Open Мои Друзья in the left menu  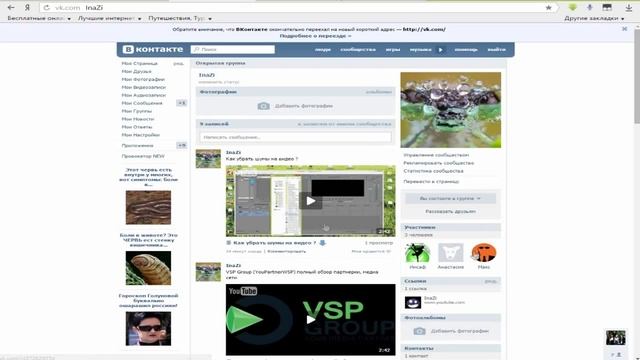[x=136, y=71]
